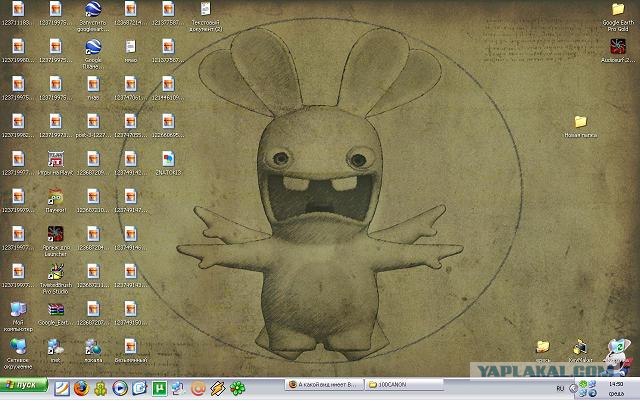Image resolution: width=640 pixels, height=401 pixels.
Task: Click the RU language indicator in tray
Action: click(560, 388)
